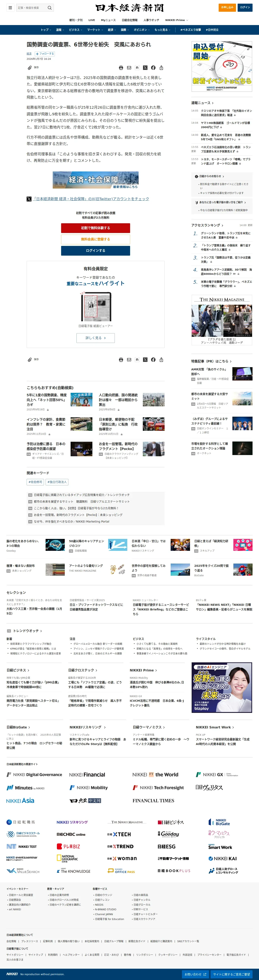The width and height of the screenshot is (259, 980).
Task: Open the 朝刊・夕刊 menu item
Action: [76, 20]
